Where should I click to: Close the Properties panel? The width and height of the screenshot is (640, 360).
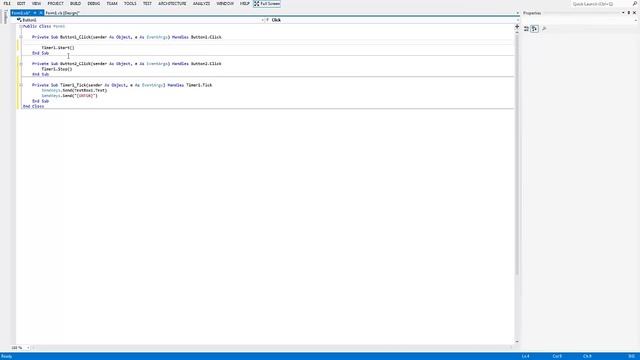click(634, 13)
